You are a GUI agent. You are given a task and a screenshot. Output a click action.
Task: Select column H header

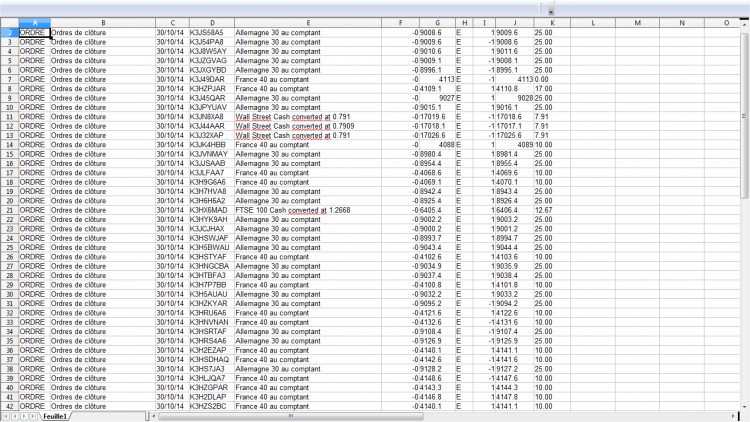(464, 22)
